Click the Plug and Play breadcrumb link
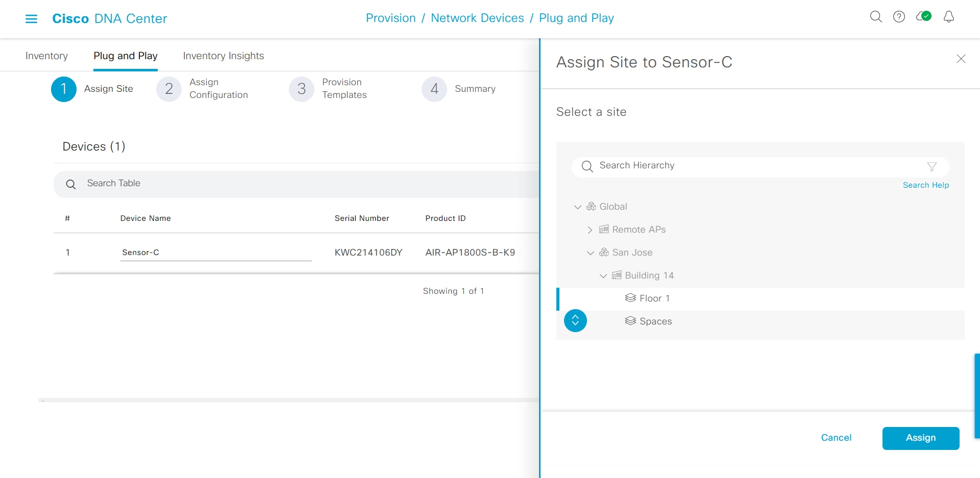The image size is (980, 478). pos(576,18)
